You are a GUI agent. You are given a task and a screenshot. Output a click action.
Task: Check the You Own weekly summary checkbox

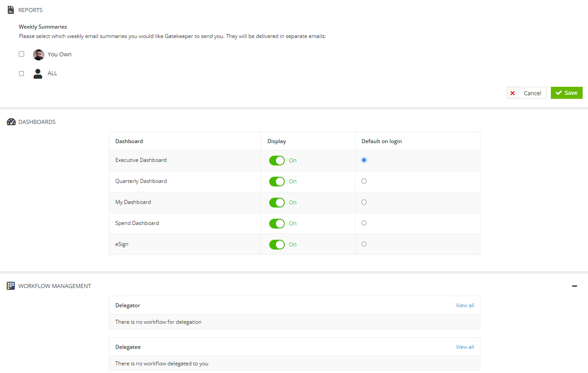21,54
